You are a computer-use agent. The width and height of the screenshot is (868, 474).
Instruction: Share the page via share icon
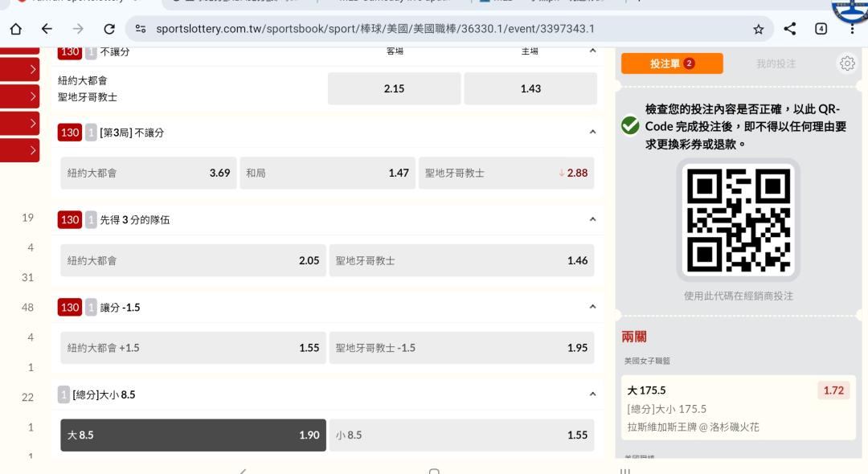click(790, 29)
